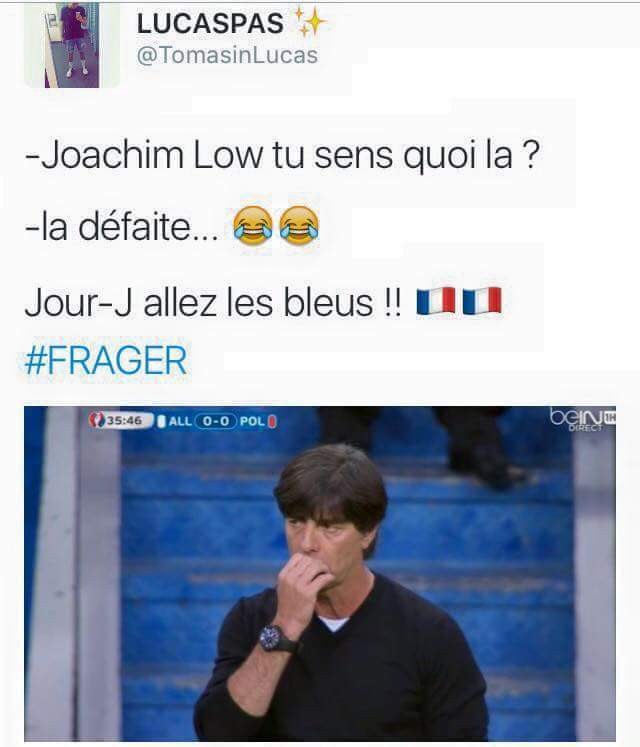
Task: Open the #FRAGER hashtag
Action: pos(106,361)
